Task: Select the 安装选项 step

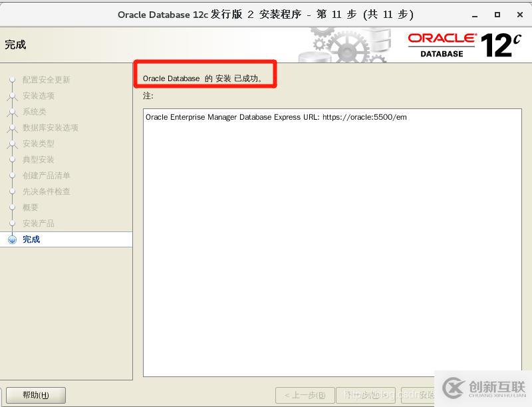Action: [39, 96]
